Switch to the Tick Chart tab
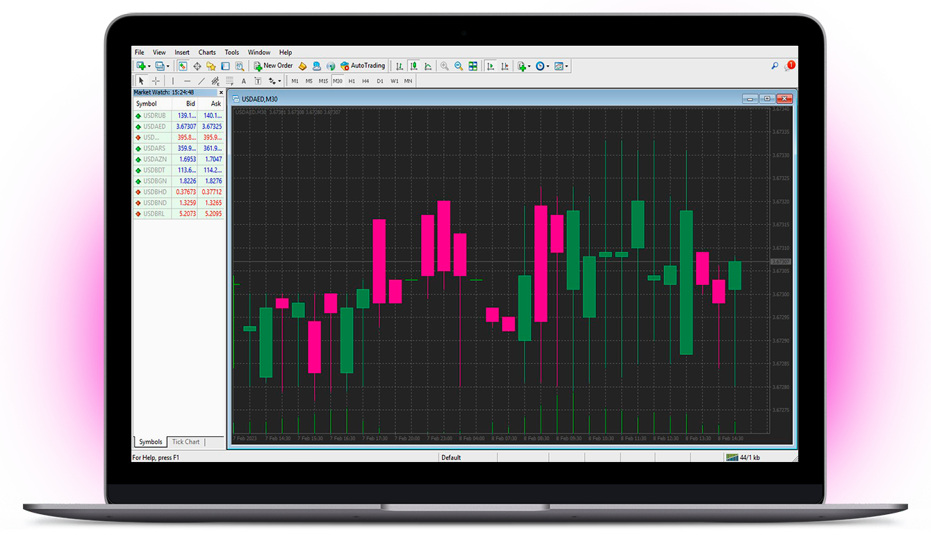This screenshot has width=931, height=560. pyautogui.click(x=186, y=441)
